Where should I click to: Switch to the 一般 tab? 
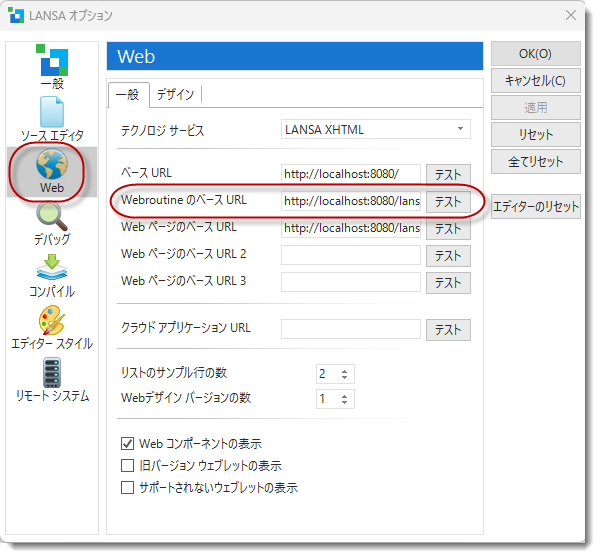[129, 95]
